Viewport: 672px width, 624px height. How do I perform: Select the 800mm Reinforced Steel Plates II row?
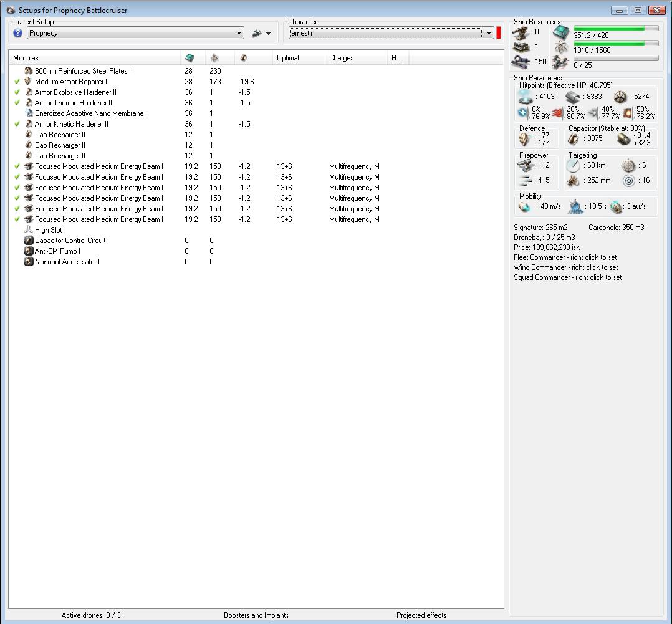256,70
